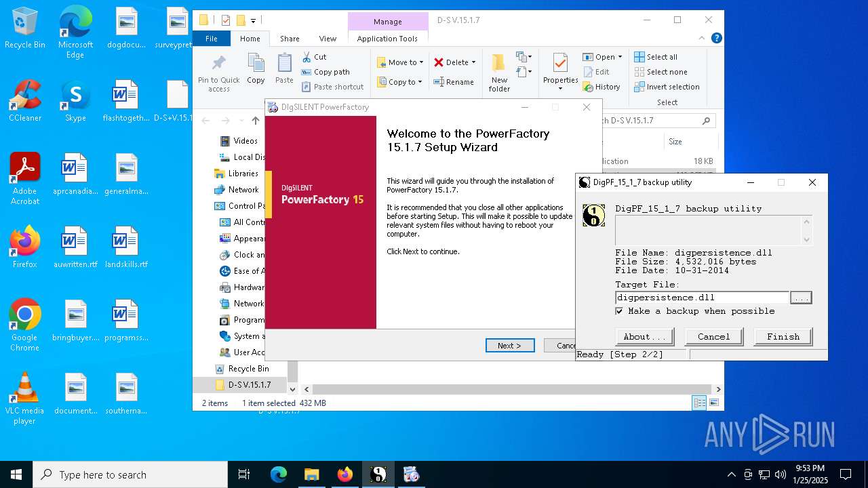Select D-S V.15.1.7 folder in the tree
This screenshot has width=868, height=488.
249,385
